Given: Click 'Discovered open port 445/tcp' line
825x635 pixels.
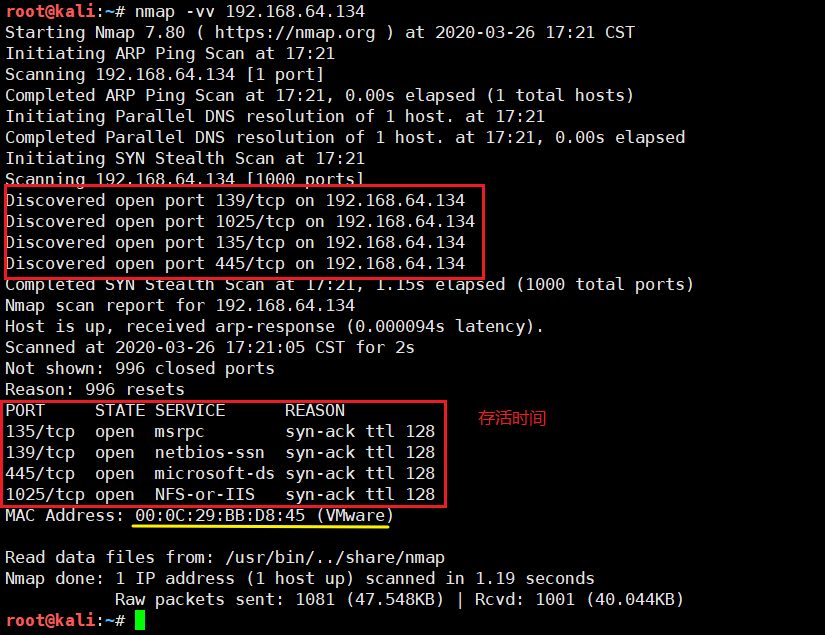Looking at the screenshot, I should (235, 264).
